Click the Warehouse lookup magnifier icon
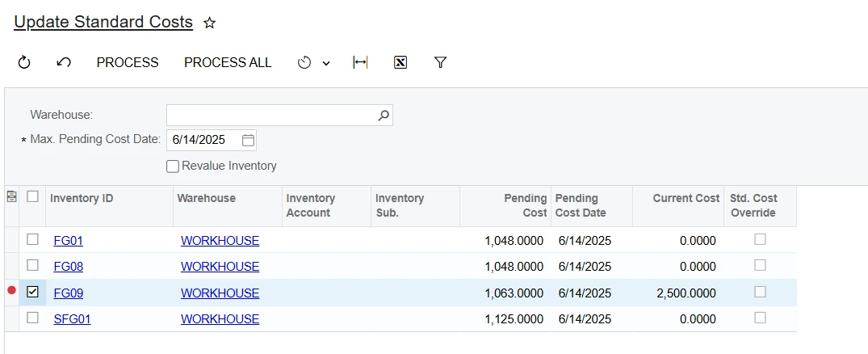 (x=384, y=116)
